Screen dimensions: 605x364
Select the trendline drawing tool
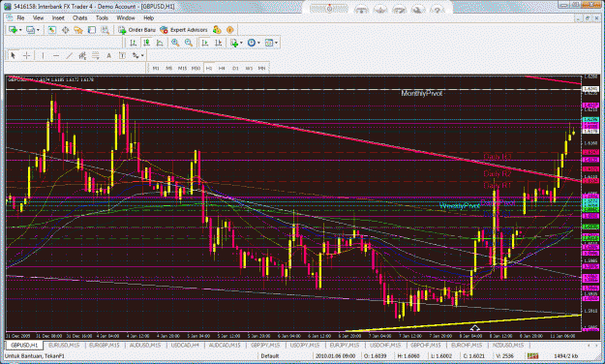(x=69, y=56)
